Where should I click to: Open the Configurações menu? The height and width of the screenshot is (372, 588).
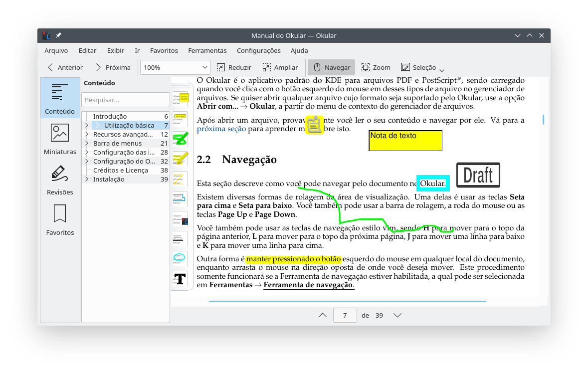[258, 50]
